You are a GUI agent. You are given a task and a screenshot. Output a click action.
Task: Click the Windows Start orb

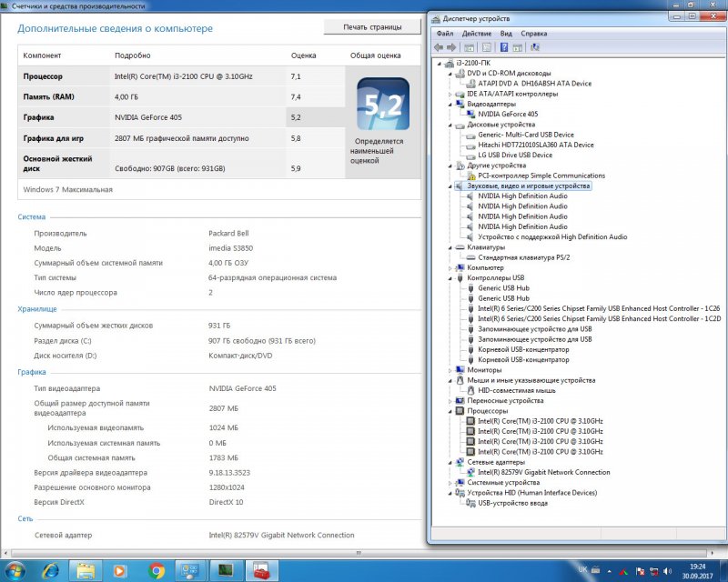pos(15,570)
